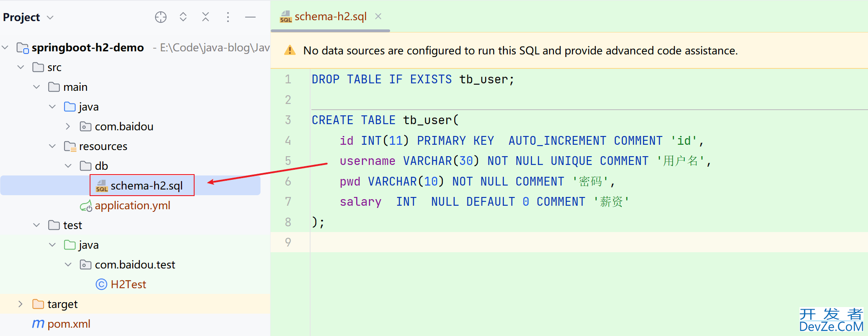This screenshot has width=868, height=336.
Task: Collapse the test folder chevron
Action: click(x=36, y=225)
